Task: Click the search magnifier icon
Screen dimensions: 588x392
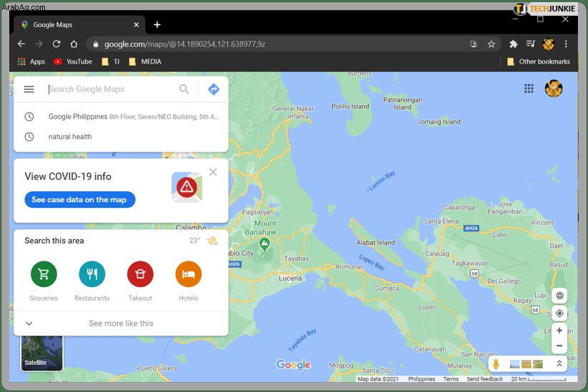Action: coord(184,89)
